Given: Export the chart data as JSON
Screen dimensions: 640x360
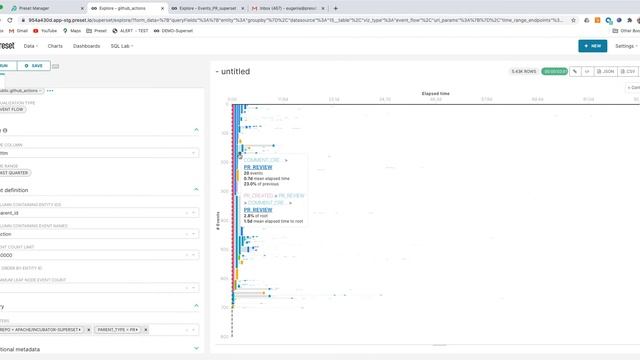Looking at the screenshot, I should click(x=605, y=71).
